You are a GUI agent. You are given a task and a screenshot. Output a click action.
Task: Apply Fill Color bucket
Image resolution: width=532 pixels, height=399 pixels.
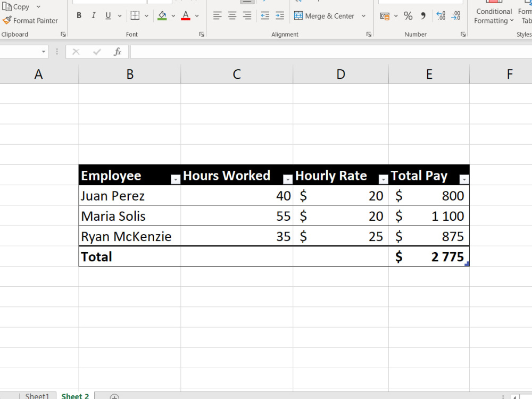pos(162,15)
